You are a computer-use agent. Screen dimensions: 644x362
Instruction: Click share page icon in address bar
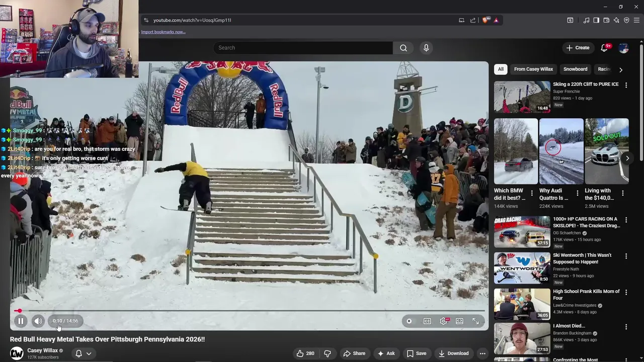click(473, 20)
